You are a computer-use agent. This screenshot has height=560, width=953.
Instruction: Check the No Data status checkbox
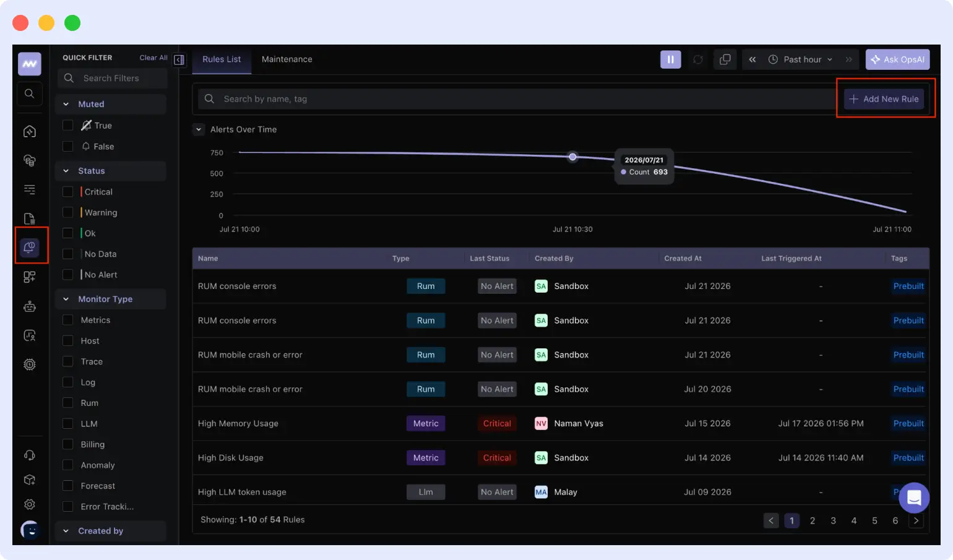pyautogui.click(x=68, y=254)
